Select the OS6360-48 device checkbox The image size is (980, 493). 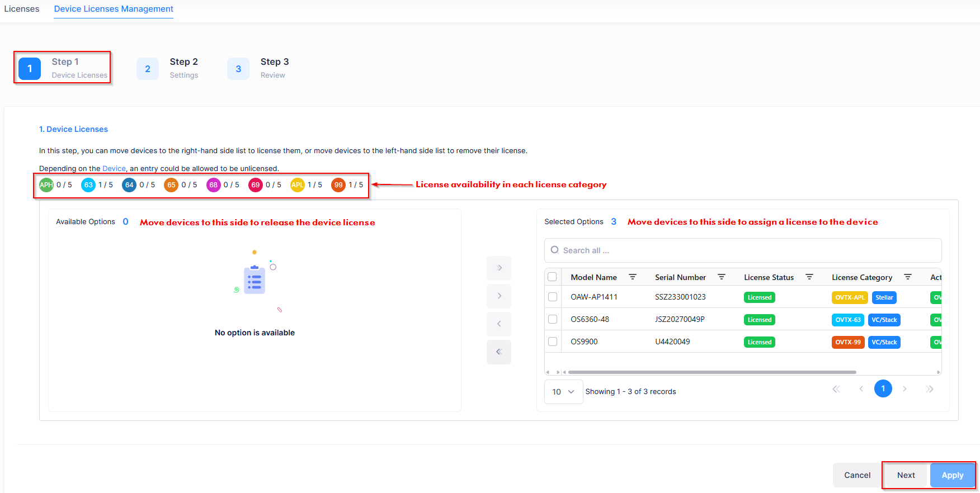pos(553,319)
